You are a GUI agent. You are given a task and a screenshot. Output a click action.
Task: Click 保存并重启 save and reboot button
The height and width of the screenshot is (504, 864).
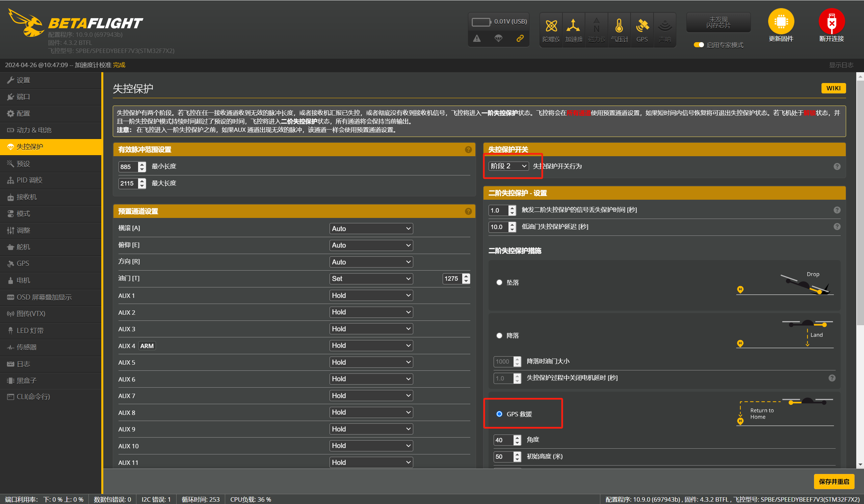click(x=834, y=482)
